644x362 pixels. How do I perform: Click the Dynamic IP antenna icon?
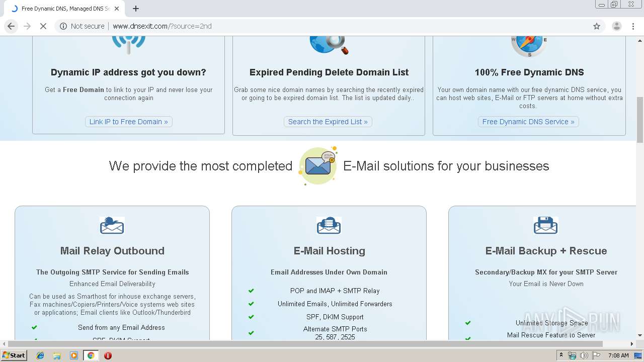tap(128, 44)
